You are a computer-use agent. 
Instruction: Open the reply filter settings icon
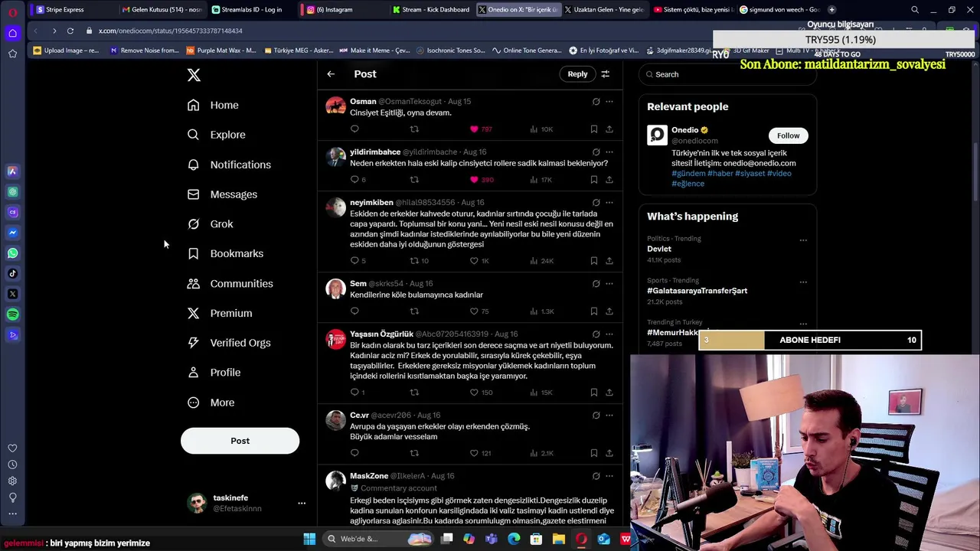605,74
